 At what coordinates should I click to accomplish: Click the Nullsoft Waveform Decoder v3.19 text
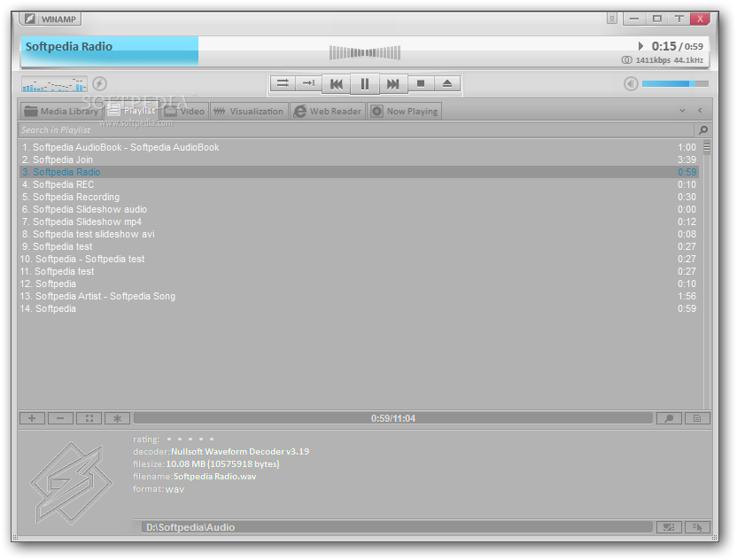point(240,451)
